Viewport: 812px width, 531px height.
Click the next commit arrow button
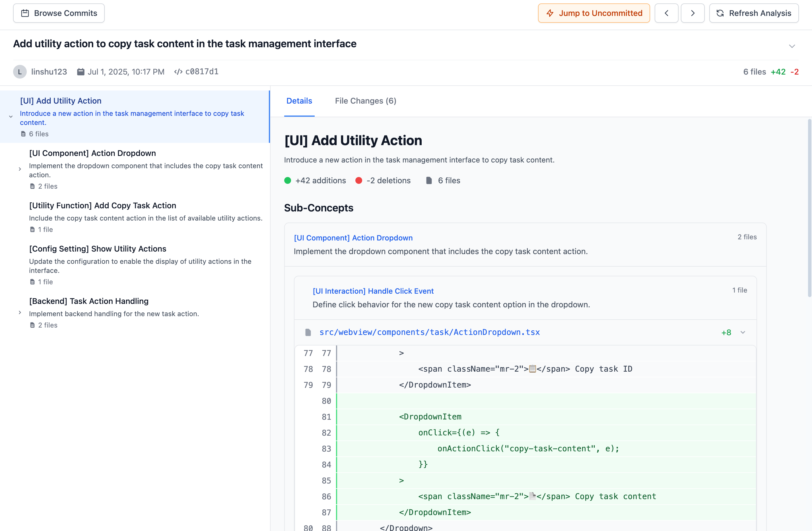[x=692, y=13]
